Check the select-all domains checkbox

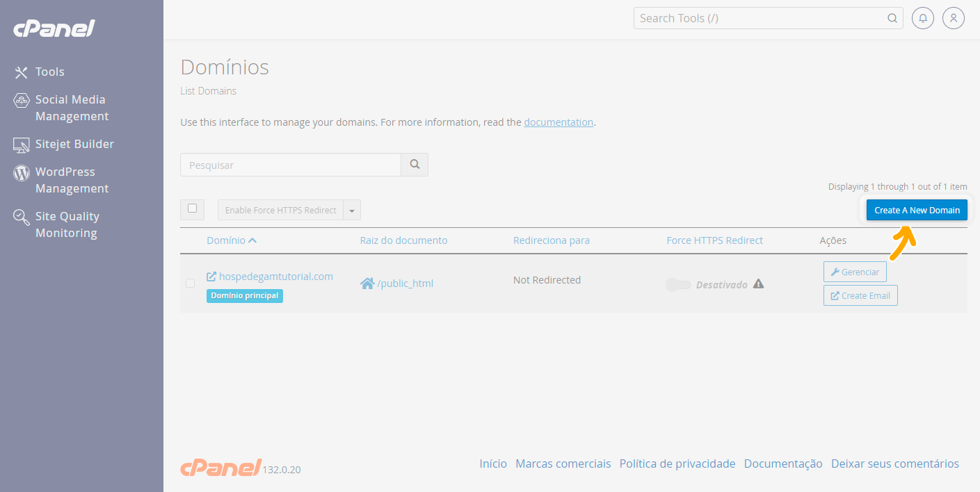click(192, 208)
